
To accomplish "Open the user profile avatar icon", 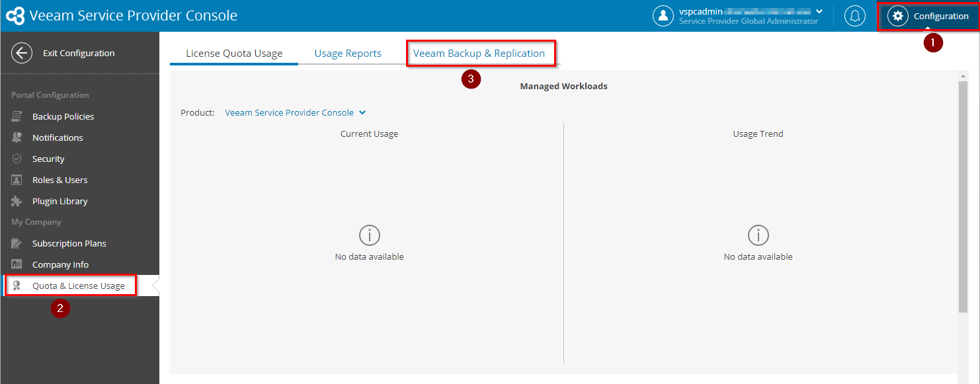I will (x=663, y=16).
